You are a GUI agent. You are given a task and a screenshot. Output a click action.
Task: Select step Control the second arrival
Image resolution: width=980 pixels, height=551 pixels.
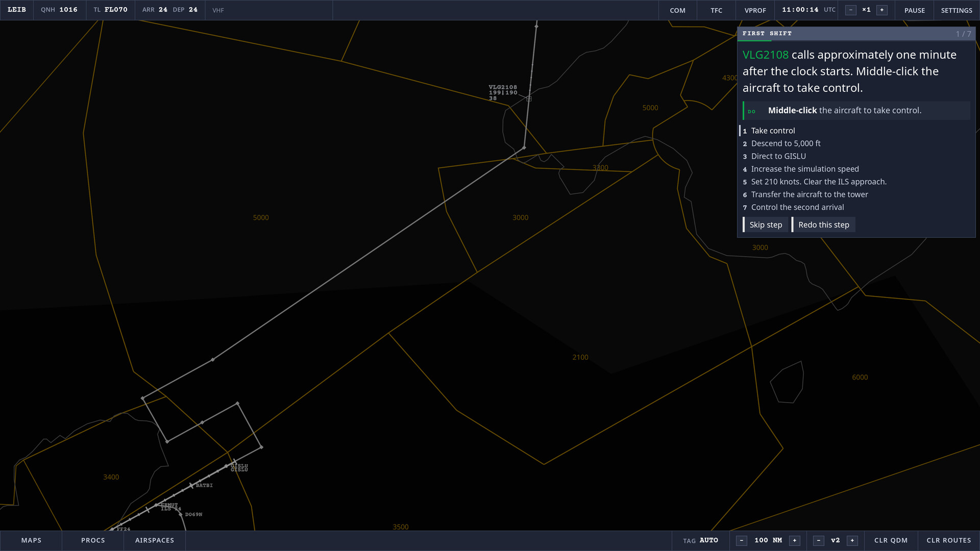click(855, 207)
